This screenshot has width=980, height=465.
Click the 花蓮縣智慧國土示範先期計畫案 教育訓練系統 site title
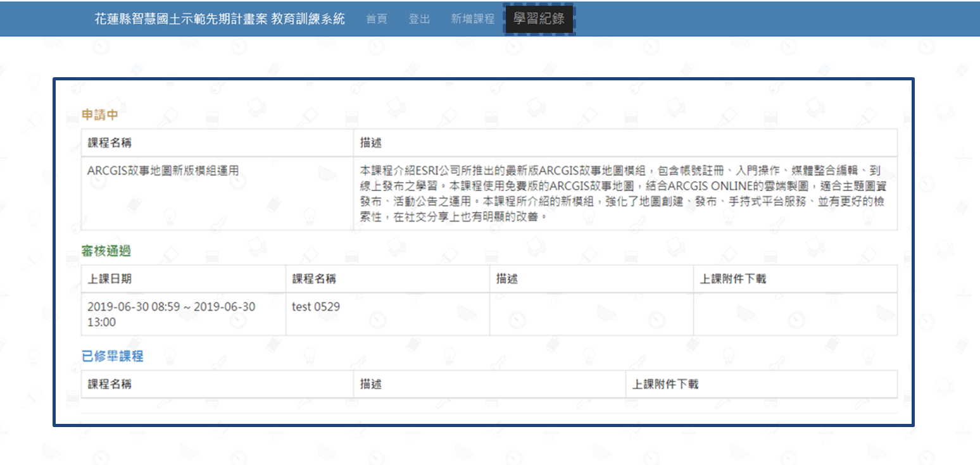click(x=220, y=19)
